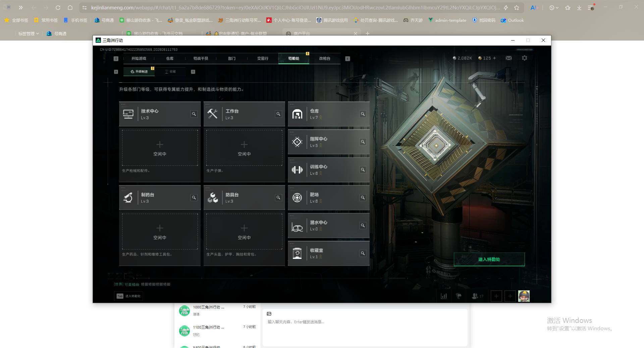Click the plus next to 125 currency

494,58
